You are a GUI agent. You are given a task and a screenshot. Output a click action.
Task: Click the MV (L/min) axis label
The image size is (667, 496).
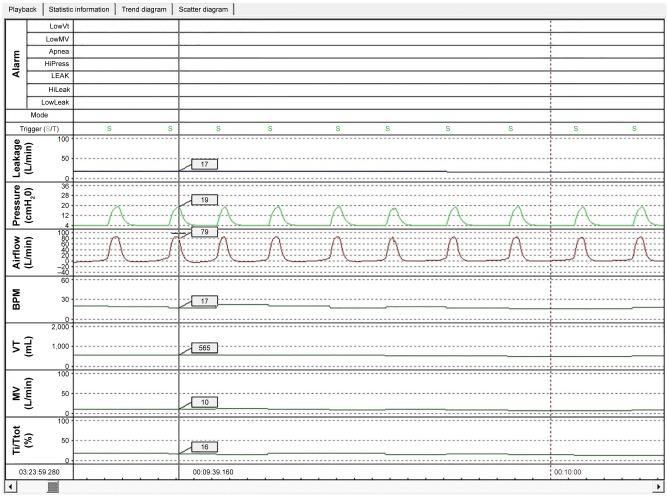pyautogui.click(x=23, y=393)
